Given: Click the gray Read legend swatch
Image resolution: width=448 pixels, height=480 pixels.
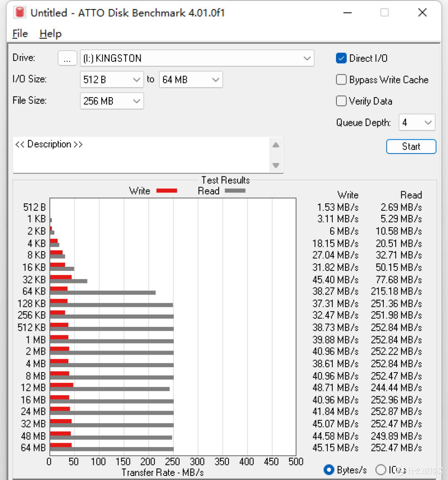Looking at the screenshot, I should (235, 191).
